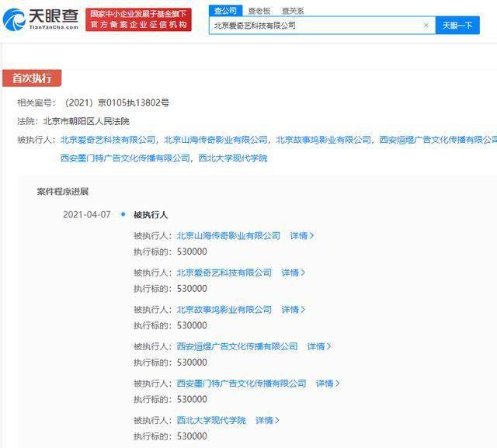Click 执行标的 530000 under 西北大学现代学院

coord(170,436)
